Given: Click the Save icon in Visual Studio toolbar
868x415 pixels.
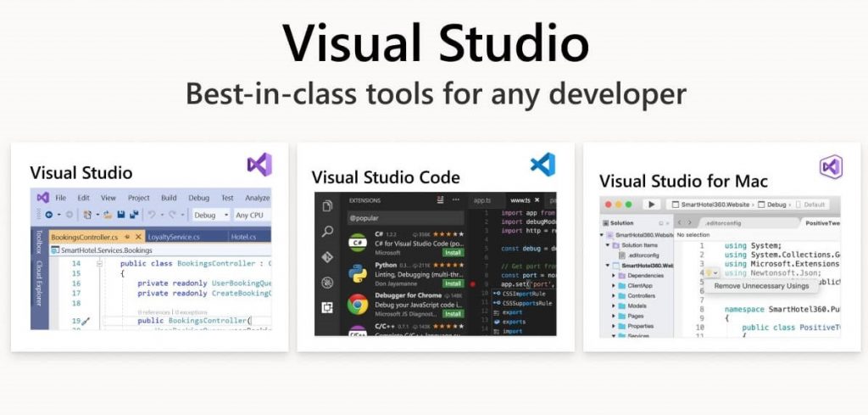Looking at the screenshot, I should tap(121, 216).
